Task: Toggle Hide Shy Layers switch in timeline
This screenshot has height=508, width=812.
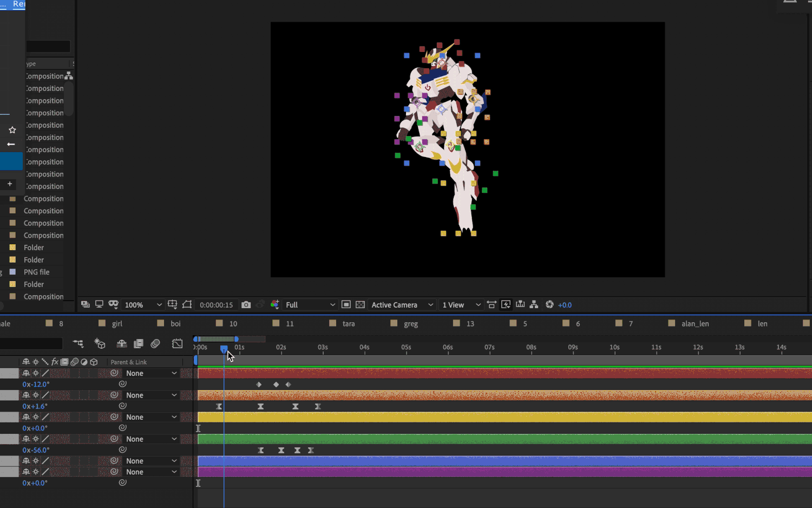Action: (122, 343)
